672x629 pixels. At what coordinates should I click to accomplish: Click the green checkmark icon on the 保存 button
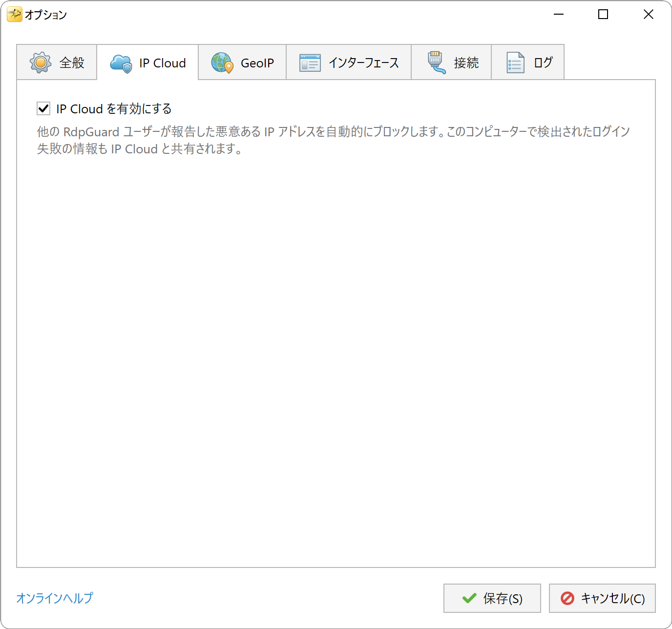click(469, 598)
